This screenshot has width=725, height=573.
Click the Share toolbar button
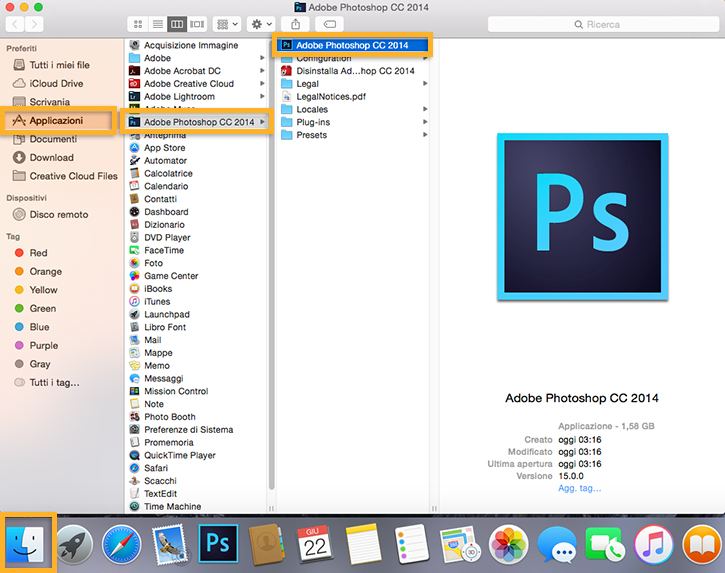(295, 24)
